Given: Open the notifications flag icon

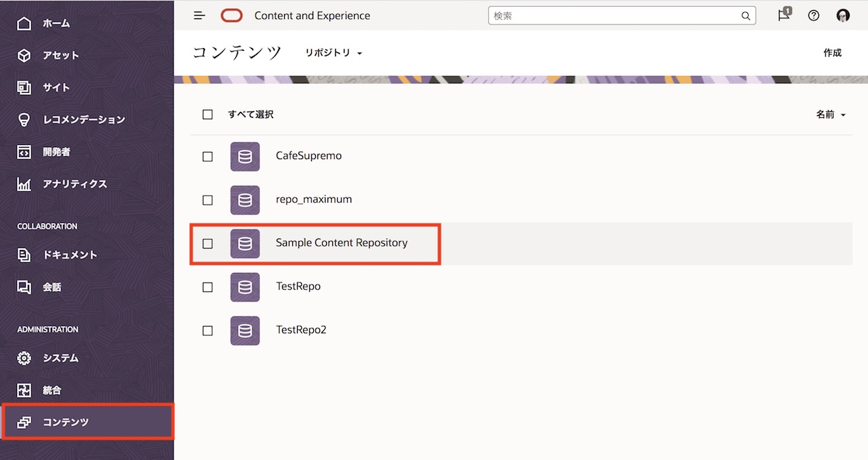Looking at the screenshot, I should tap(784, 16).
